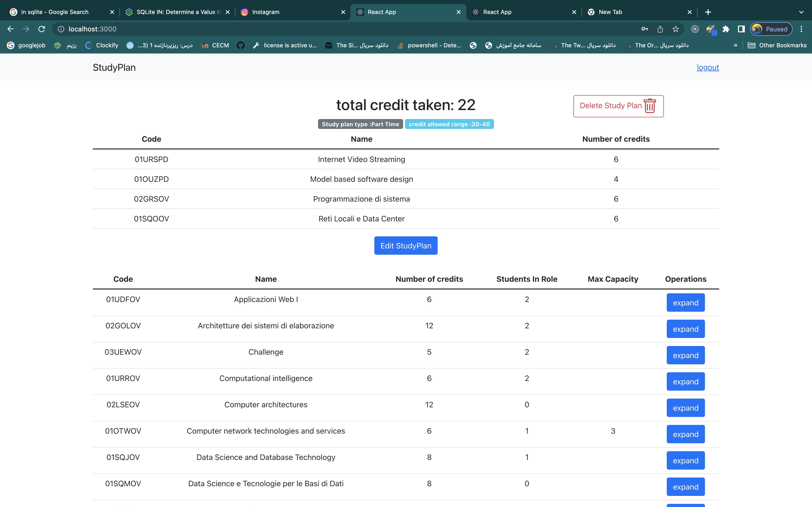Image resolution: width=812 pixels, height=507 pixels.
Task: Open the Chrome extensions puzzle icon
Action: point(726,29)
